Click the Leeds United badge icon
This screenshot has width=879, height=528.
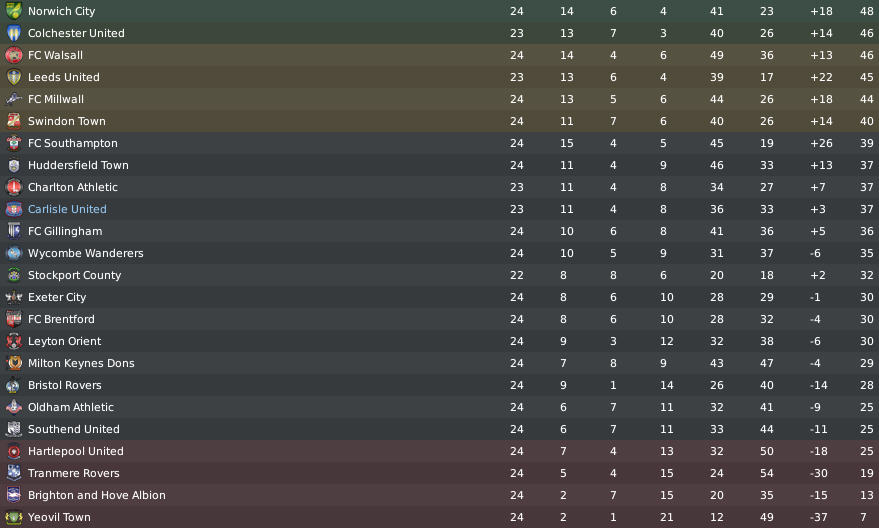13,77
